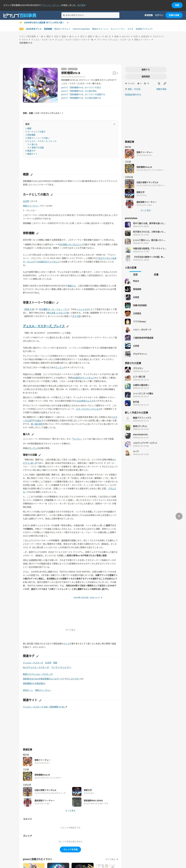Click 問題を報告 link

click(161, 89)
